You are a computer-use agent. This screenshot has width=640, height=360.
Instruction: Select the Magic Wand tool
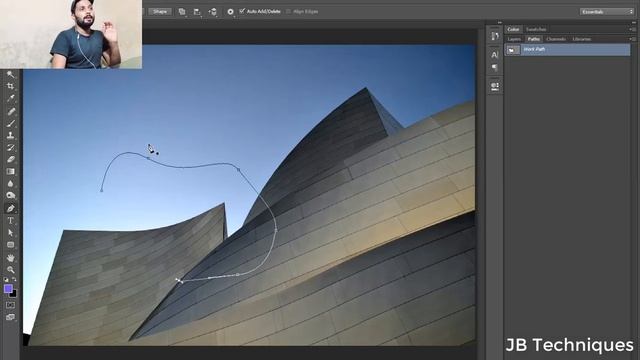(x=11, y=74)
